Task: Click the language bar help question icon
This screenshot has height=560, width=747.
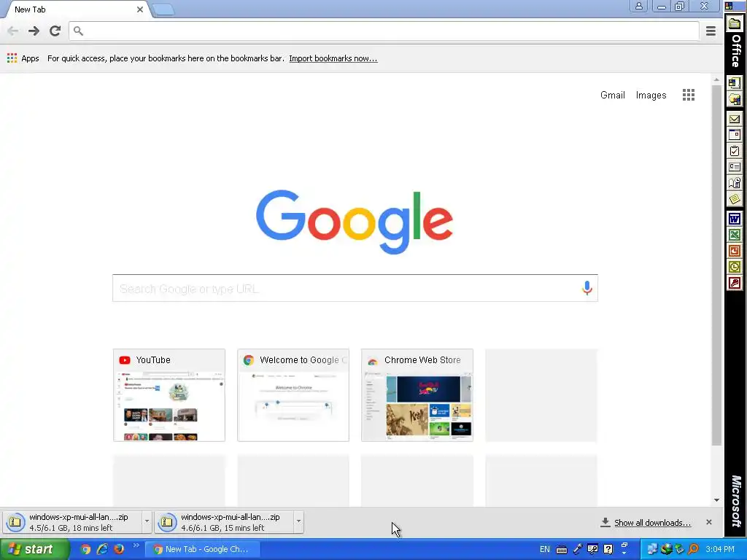Action: [608, 550]
